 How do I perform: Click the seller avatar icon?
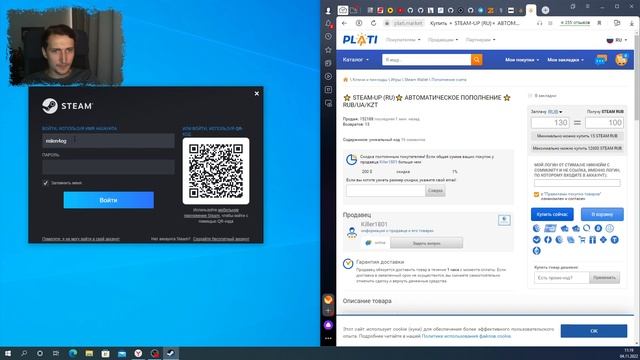351,232
